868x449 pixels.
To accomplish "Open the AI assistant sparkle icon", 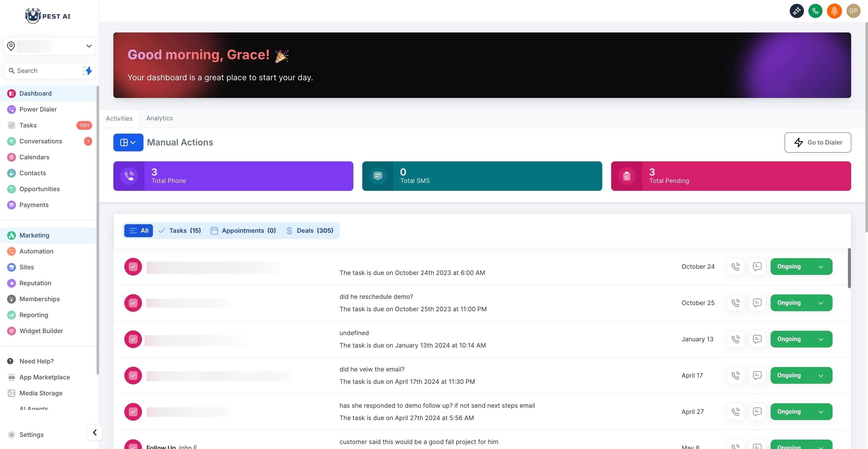I will coord(797,11).
